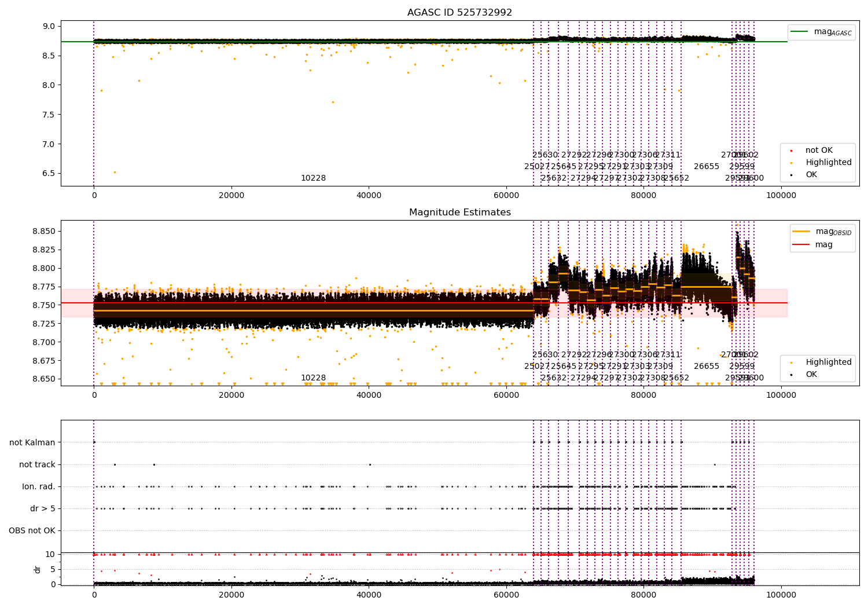
Task: Click the 'not Kalman' axis label
Action: [x=32, y=442]
